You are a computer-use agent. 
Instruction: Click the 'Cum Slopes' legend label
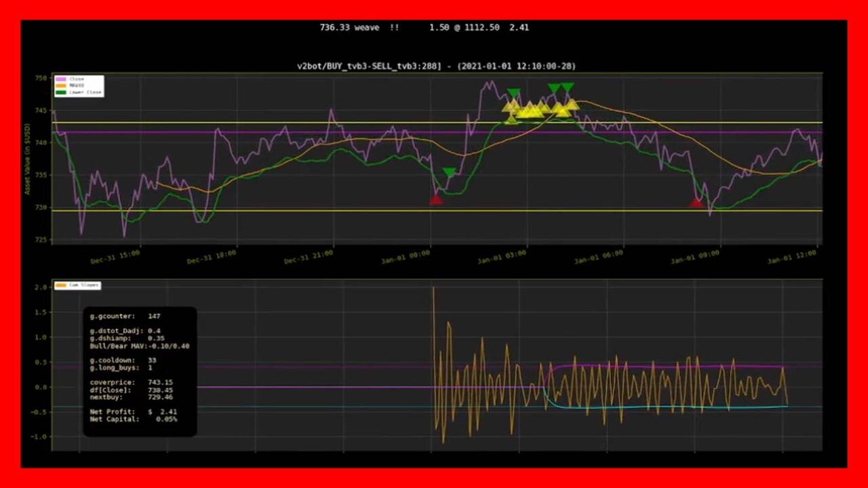click(x=83, y=285)
